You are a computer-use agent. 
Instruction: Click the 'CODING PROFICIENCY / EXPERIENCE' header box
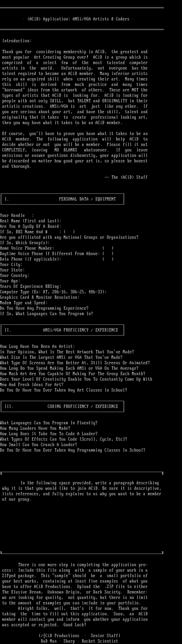click(62, 406)
